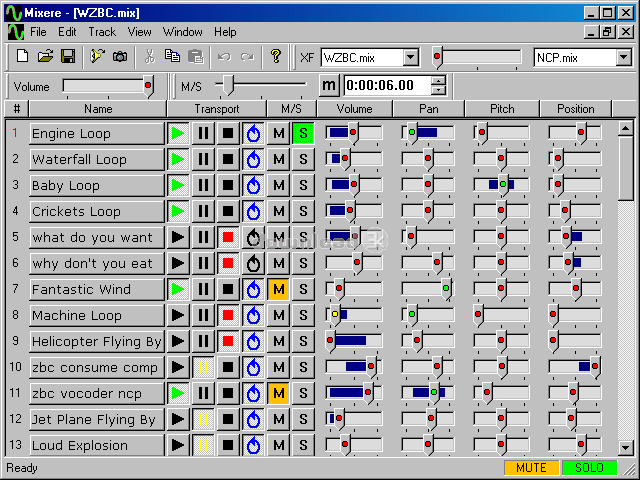Copy selected tracks icon
640x480 pixels.
pyautogui.click(x=172, y=56)
